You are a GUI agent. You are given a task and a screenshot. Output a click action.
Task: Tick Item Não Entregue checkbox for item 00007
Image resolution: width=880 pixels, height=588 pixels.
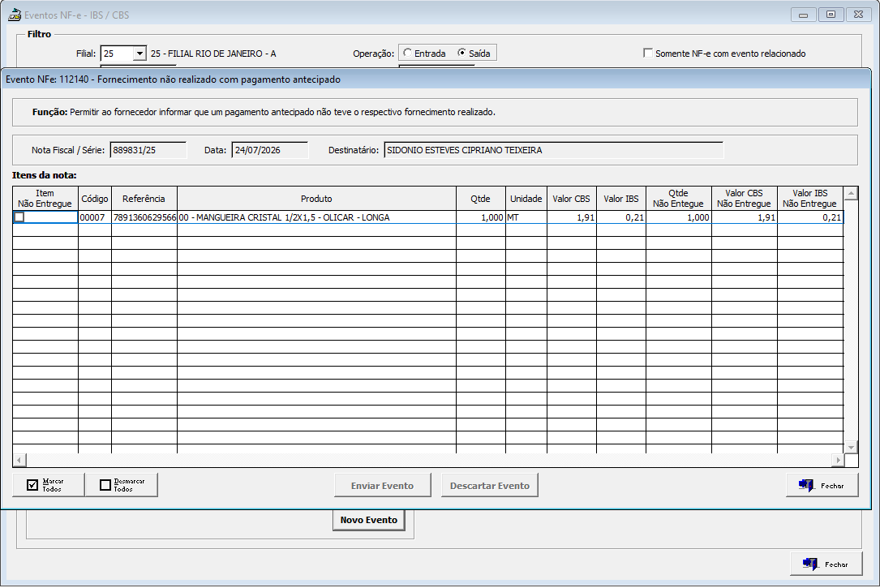point(19,217)
